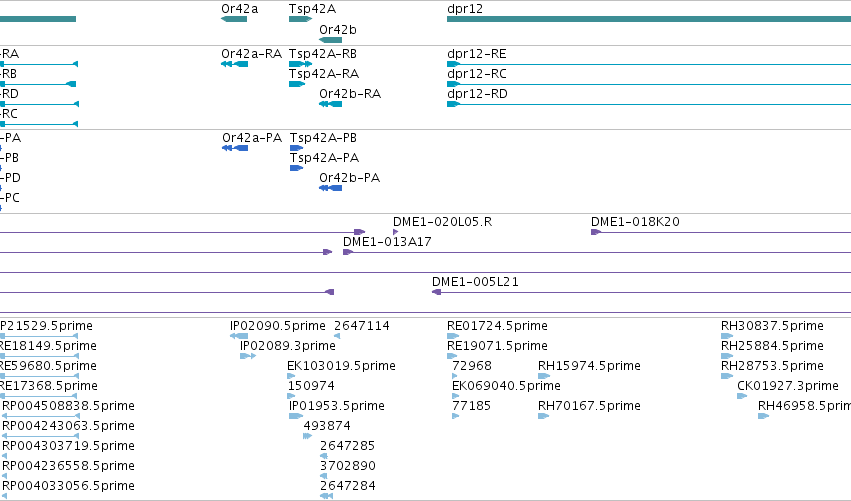Select EST RH25884.5prime
Image resolution: width=851 pixels, height=501 pixels.
[x=727, y=356]
